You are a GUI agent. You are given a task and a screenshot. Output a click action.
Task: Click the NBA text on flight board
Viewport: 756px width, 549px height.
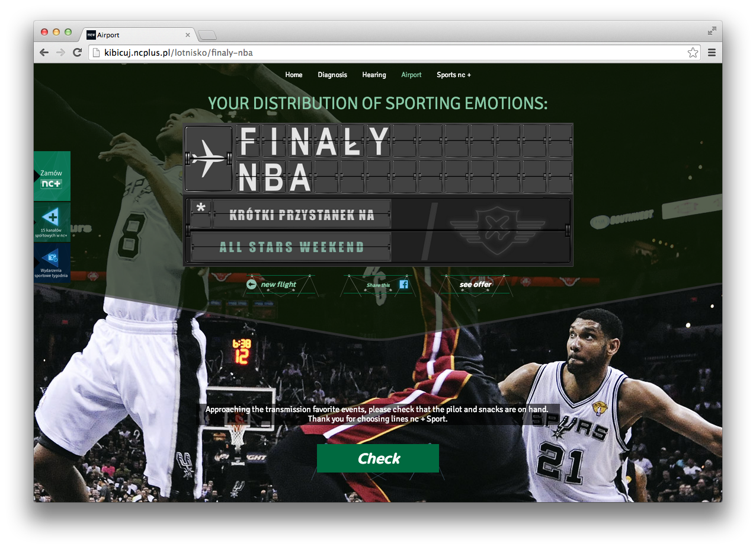click(275, 177)
